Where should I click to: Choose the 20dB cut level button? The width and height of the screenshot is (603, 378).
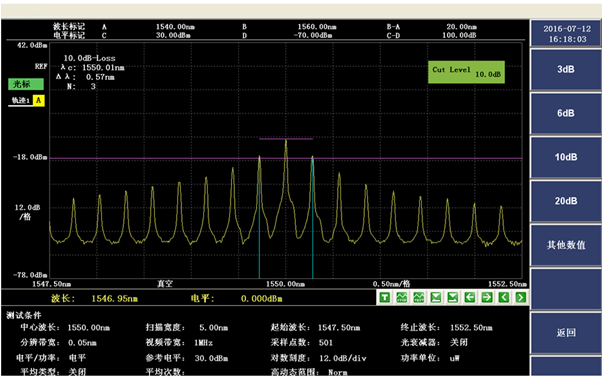[x=566, y=201]
